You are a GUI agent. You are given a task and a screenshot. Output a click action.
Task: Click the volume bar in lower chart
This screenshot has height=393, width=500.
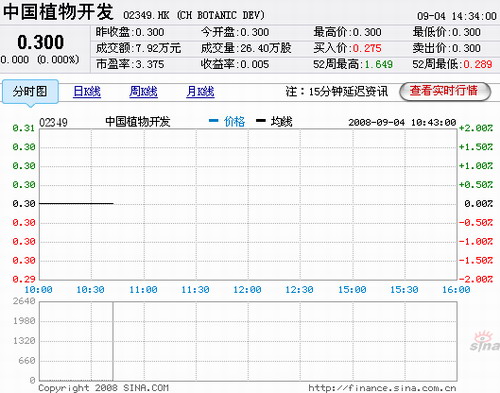coord(113,341)
